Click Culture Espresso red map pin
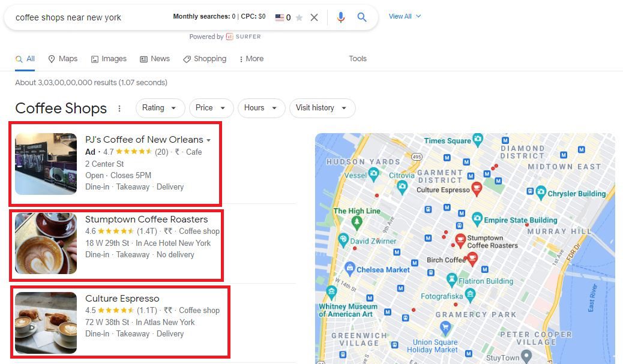Image resolution: width=623 pixels, height=364 pixels. coord(477,188)
